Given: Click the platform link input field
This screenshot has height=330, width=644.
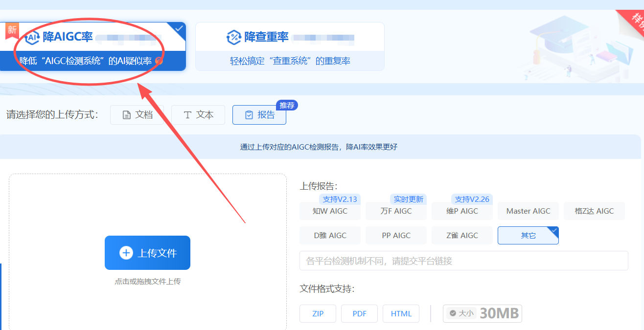Looking at the screenshot, I should tap(463, 261).
